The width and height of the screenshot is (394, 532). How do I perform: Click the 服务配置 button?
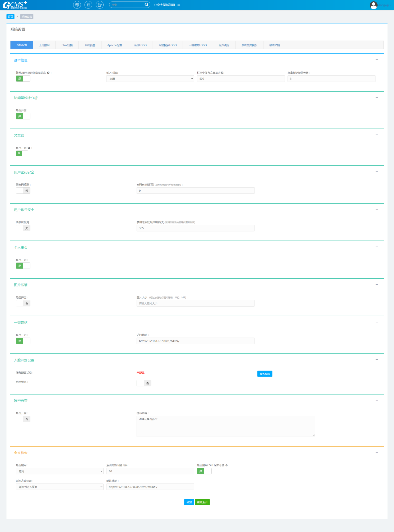[265, 374]
